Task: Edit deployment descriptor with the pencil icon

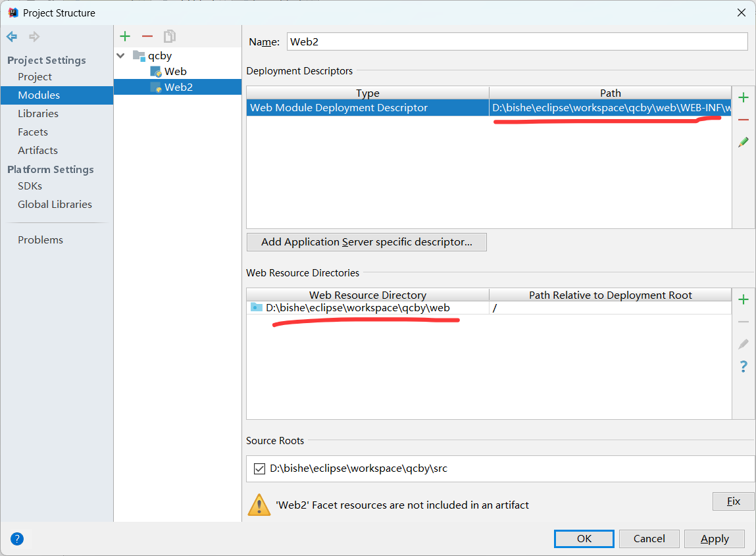Action: pos(743,142)
